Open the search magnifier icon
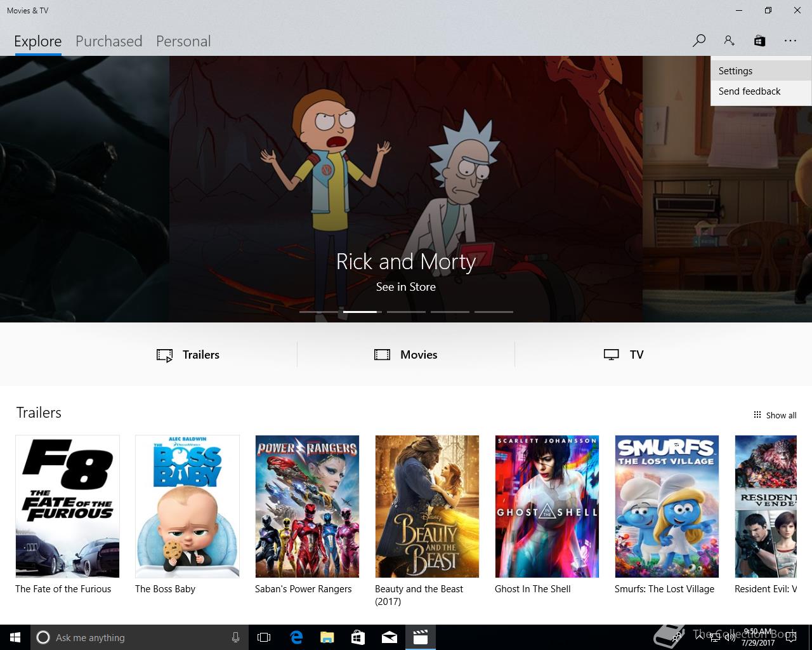The image size is (812, 650). pos(698,41)
